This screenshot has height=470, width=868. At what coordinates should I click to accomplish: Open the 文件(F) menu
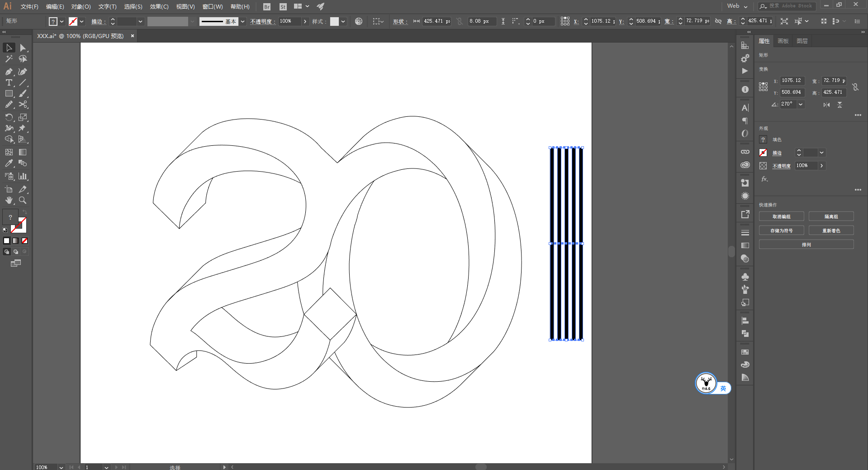pos(29,6)
